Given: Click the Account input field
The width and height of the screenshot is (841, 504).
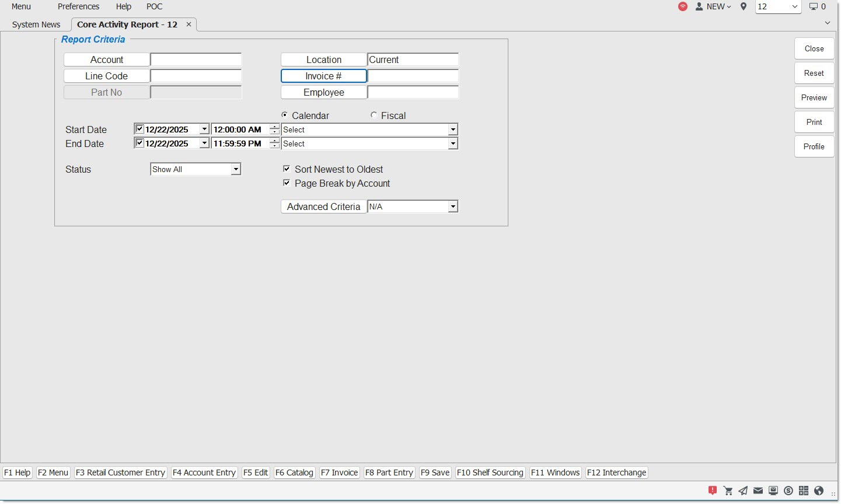Looking at the screenshot, I should pos(196,60).
